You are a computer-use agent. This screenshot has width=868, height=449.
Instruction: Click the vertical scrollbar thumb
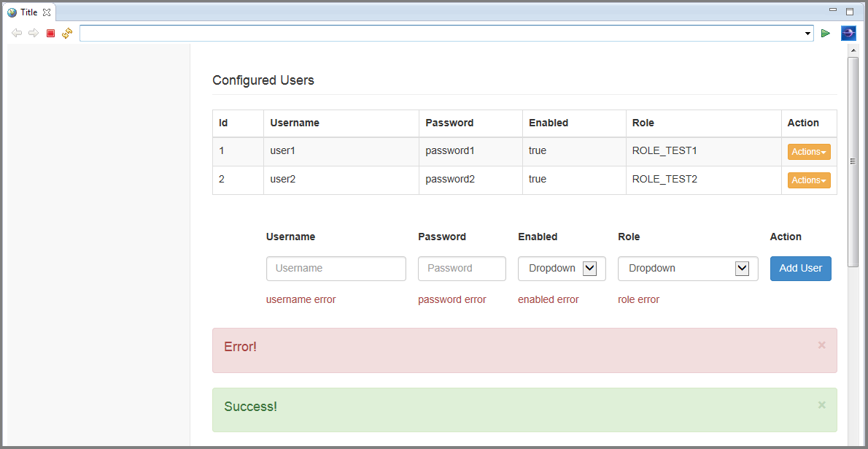tap(852, 161)
